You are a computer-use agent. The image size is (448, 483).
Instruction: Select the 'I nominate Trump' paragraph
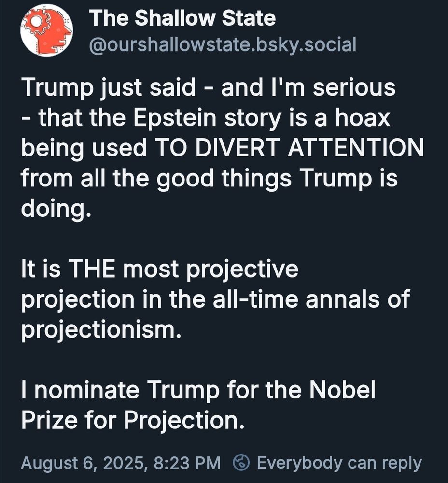pos(198,405)
